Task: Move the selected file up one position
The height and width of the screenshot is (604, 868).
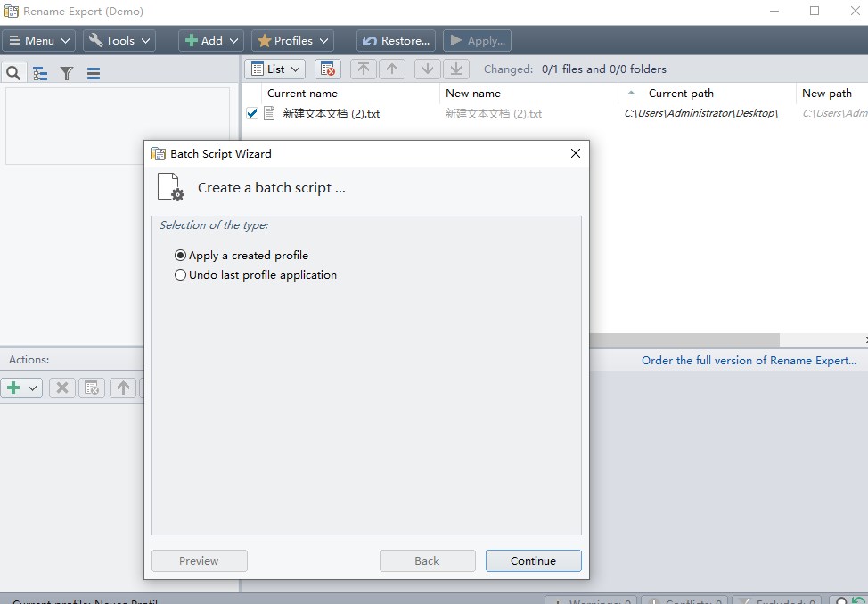Action: [x=392, y=69]
